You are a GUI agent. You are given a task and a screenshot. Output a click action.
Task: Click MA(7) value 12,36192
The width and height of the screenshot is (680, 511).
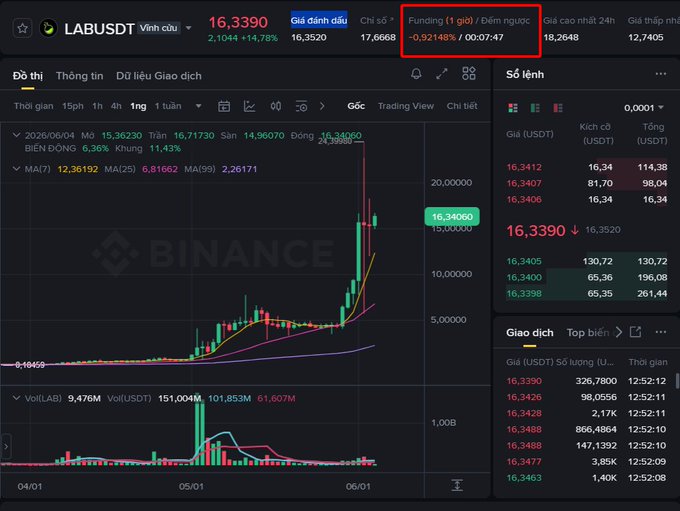tap(78, 169)
